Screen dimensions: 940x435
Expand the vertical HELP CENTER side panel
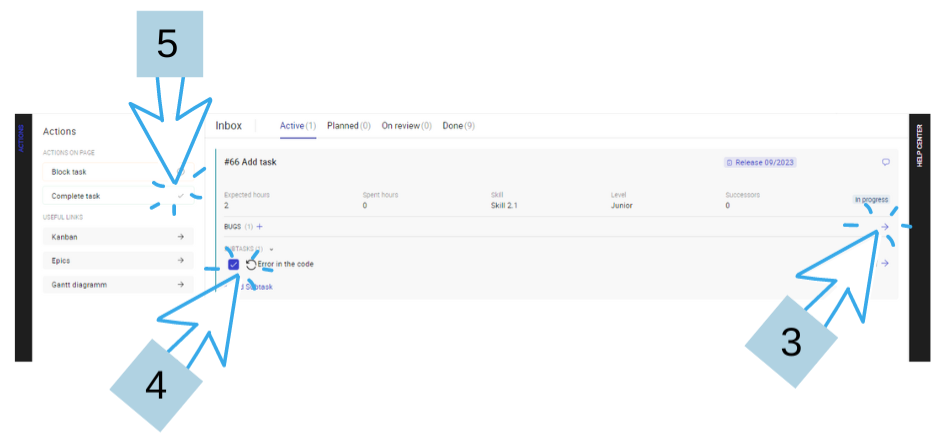[x=917, y=147]
